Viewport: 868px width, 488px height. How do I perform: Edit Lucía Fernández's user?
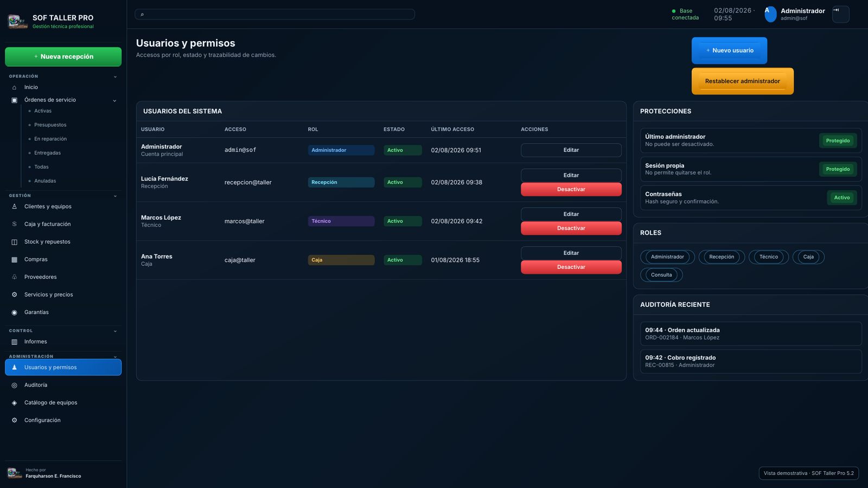571,175
